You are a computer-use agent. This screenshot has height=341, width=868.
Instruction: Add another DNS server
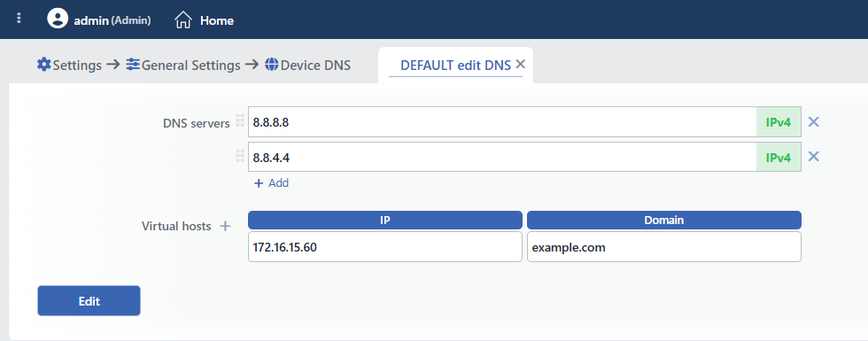click(271, 183)
